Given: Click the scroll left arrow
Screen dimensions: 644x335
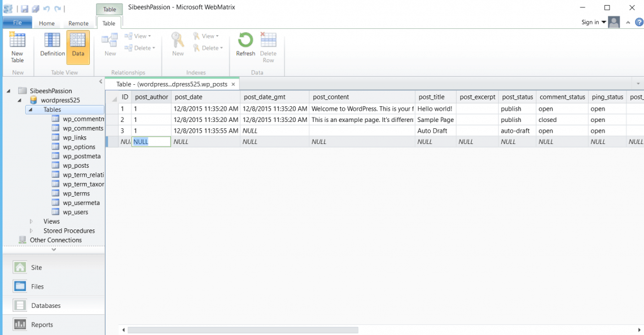Looking at the screenshot, I should tap(123, 330).
